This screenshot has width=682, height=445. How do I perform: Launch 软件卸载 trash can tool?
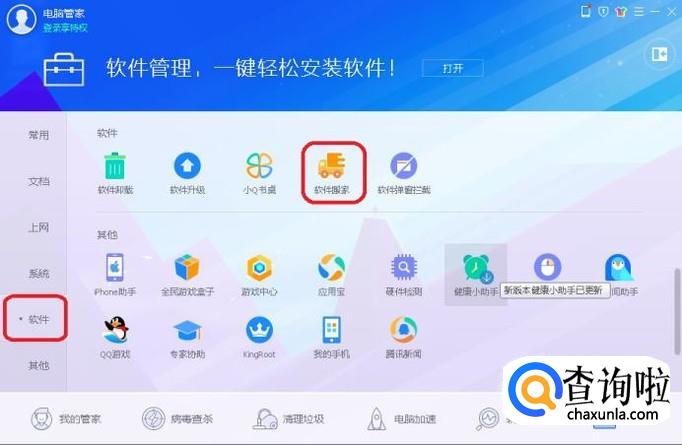coord(115,166)
